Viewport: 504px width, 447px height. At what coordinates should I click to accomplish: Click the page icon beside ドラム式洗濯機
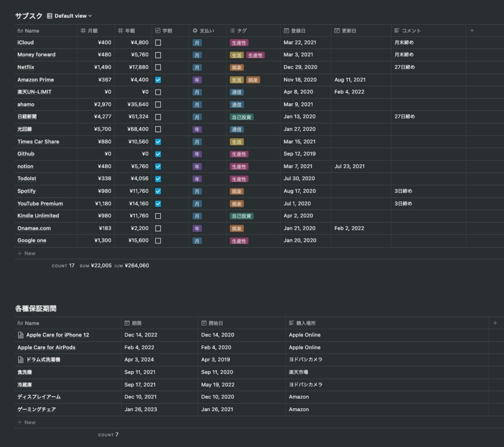tap(21, 359)
